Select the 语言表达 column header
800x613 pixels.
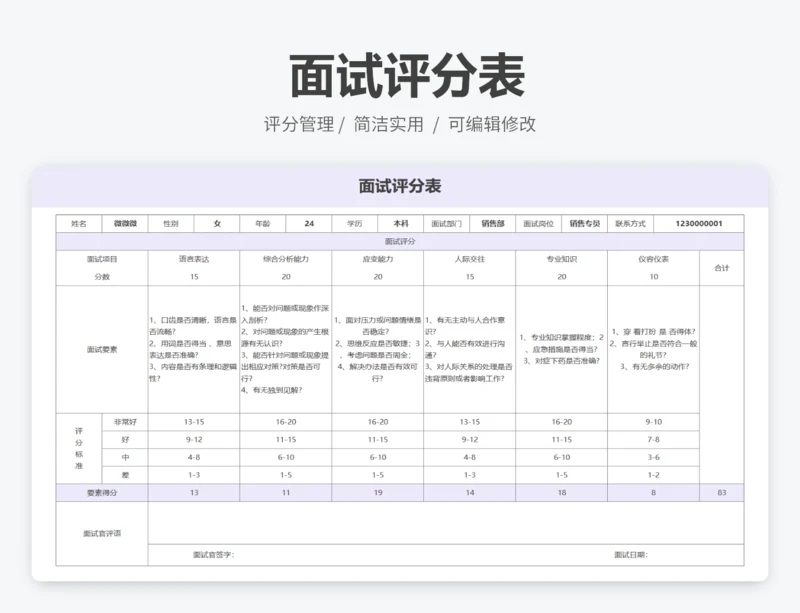(194, 259)
